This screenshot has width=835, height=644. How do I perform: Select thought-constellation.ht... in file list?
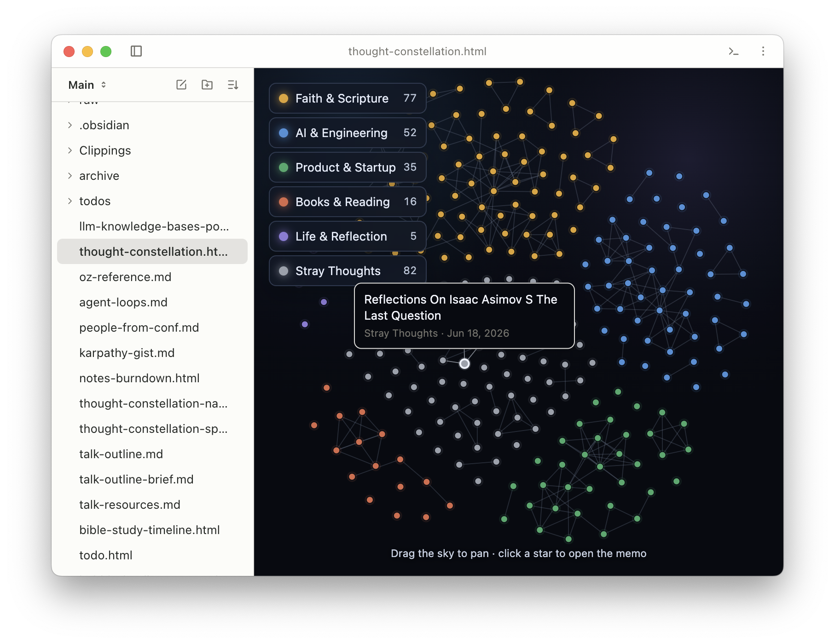click(x=152, y=252)
